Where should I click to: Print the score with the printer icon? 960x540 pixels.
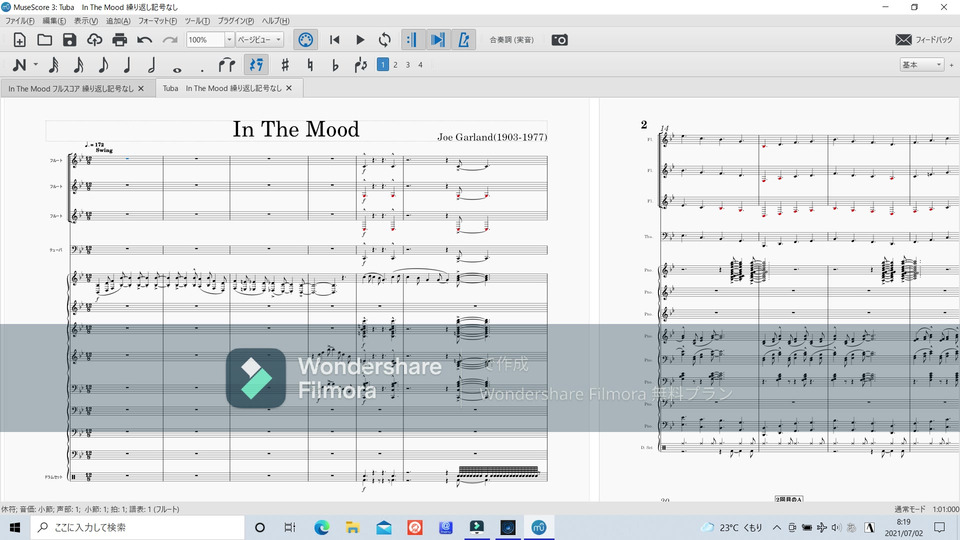(x=119, y=40)
